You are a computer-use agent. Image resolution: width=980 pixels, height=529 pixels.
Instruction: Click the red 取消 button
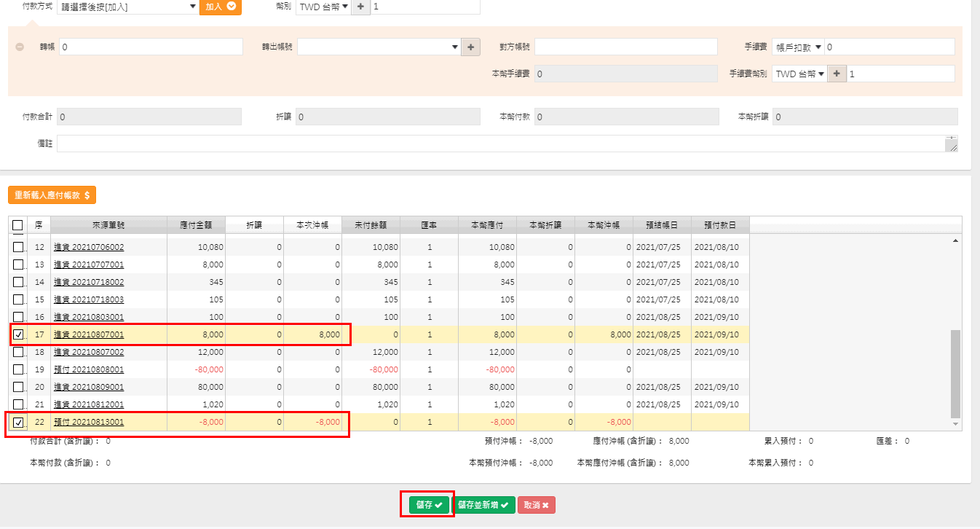coord(537,505)
